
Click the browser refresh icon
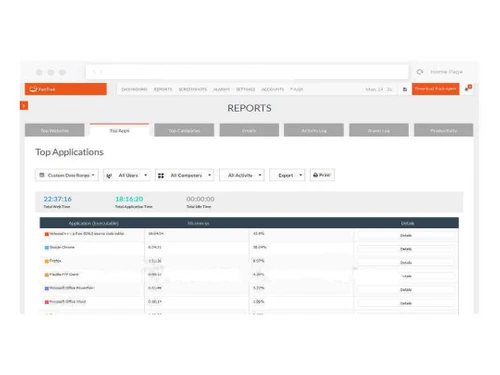click(x=420, y=72)
